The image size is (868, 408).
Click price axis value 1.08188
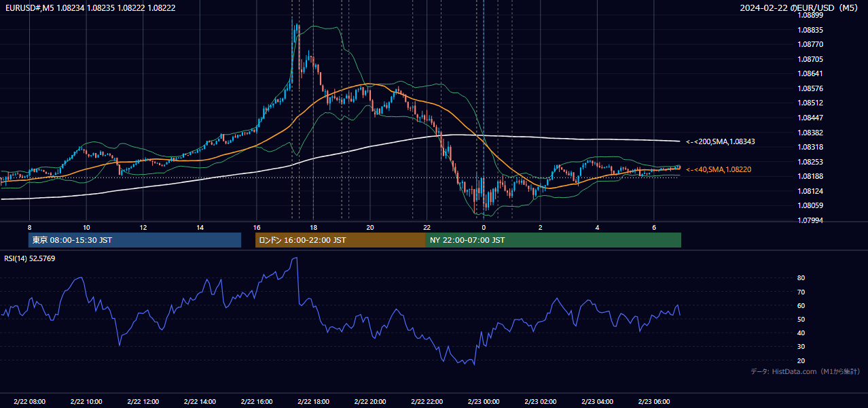pos(810,176)
